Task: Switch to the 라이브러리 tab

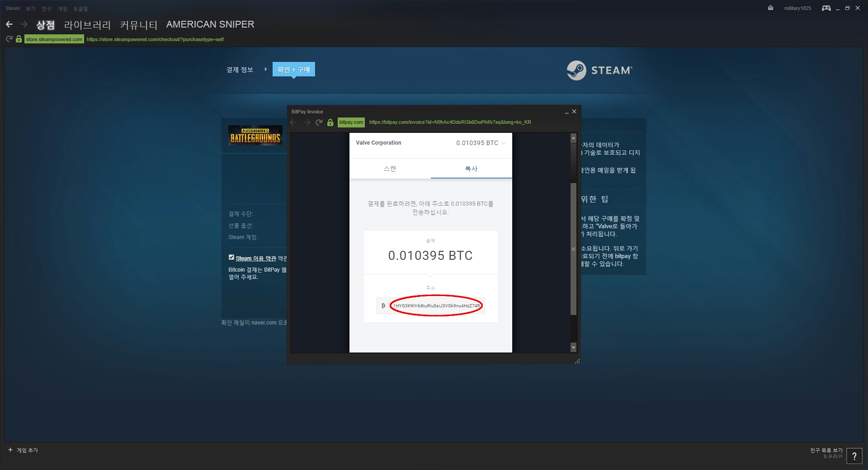Action: 87,24
